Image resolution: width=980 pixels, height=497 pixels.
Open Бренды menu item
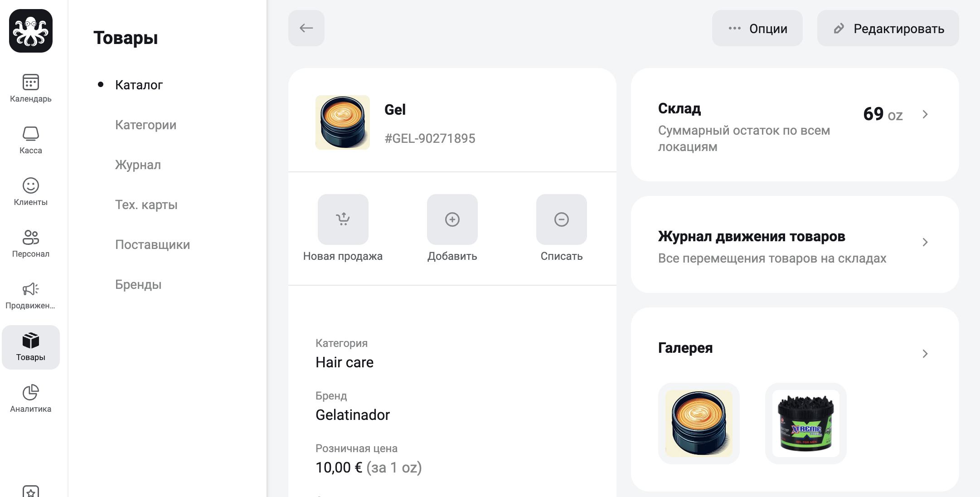pyautogui.click(x=138, y=284)
